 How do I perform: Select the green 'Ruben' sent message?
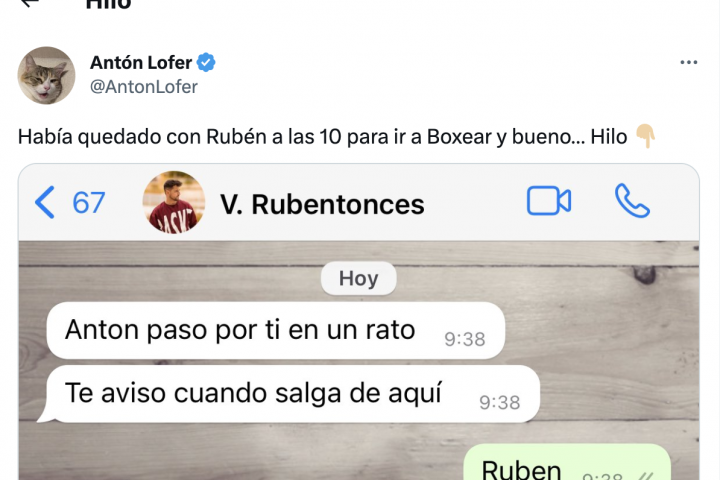[x=567, y=463]
